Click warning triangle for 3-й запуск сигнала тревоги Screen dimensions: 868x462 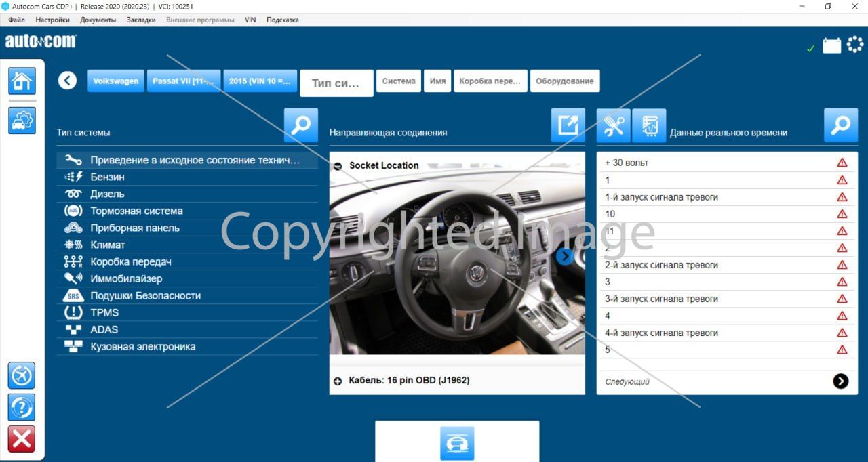coord(842,299)
